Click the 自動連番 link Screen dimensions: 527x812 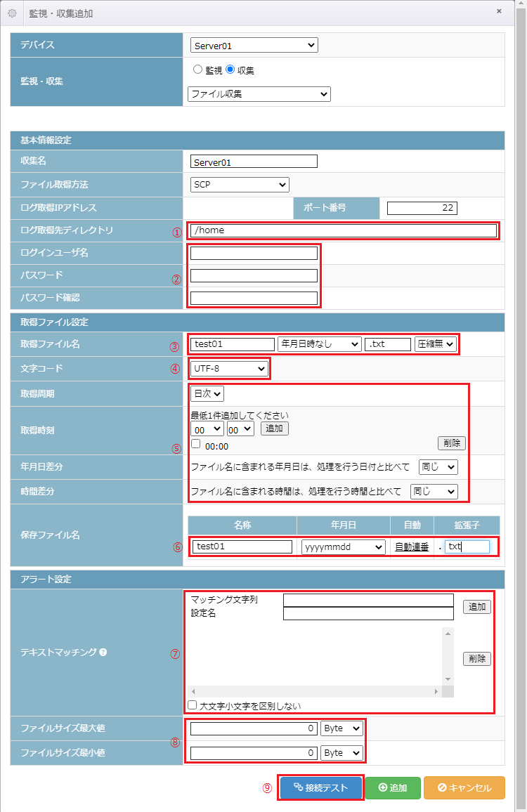[x=412, y=547]
